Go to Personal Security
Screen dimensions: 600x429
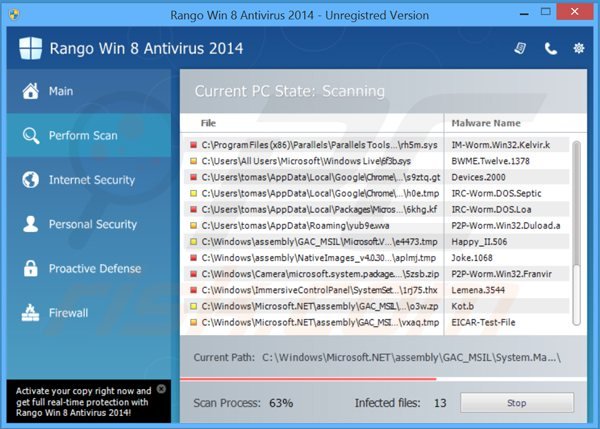point(89,224)
